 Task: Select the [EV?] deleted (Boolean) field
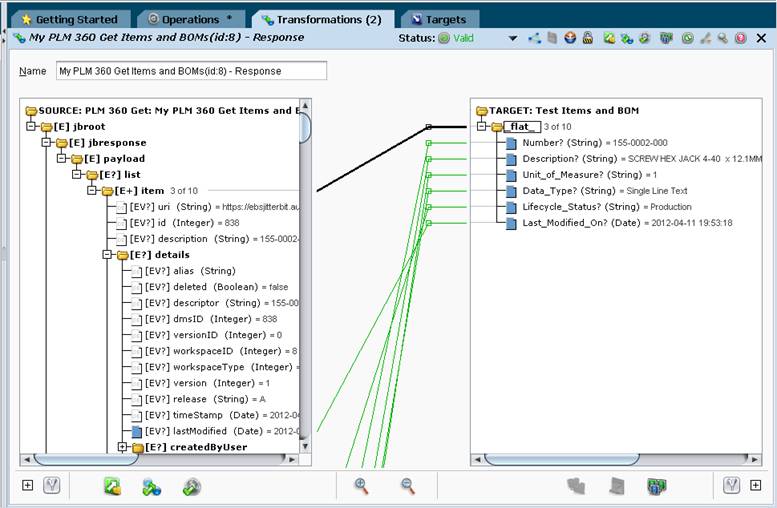[x=210, y=287]
